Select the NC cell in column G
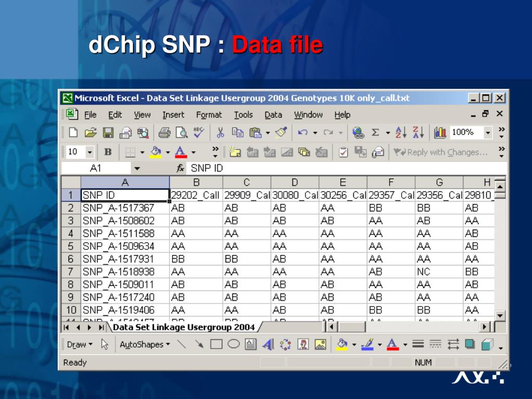 [439, 272]
